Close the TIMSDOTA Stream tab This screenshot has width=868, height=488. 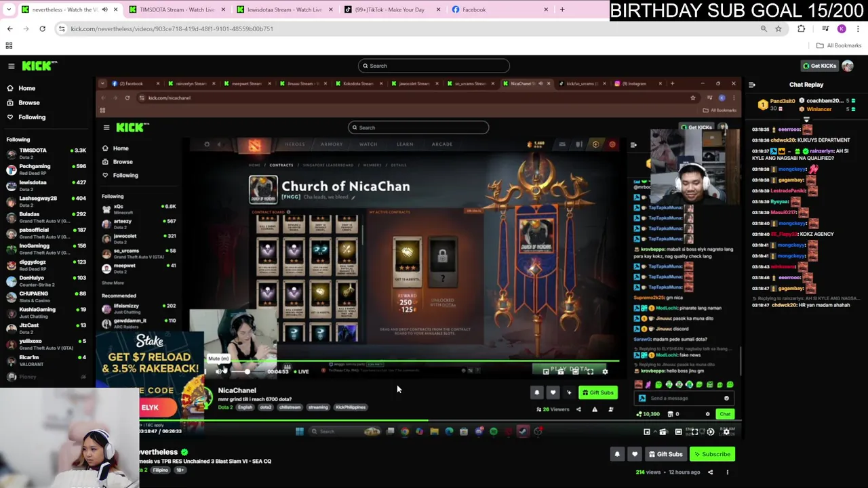point(223,9)
